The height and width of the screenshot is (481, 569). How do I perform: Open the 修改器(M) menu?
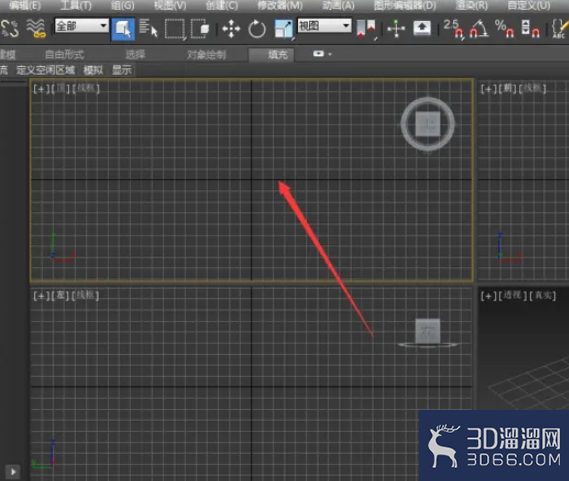coord(280,5)
